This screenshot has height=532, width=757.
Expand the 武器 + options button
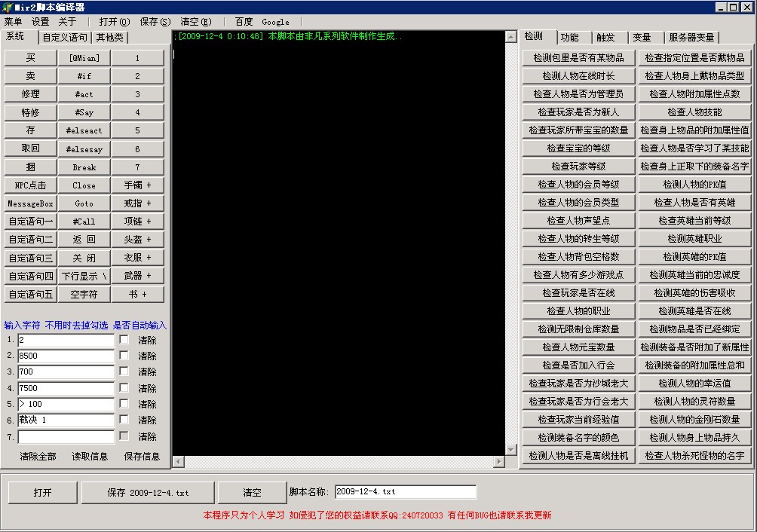pos(137,276)
